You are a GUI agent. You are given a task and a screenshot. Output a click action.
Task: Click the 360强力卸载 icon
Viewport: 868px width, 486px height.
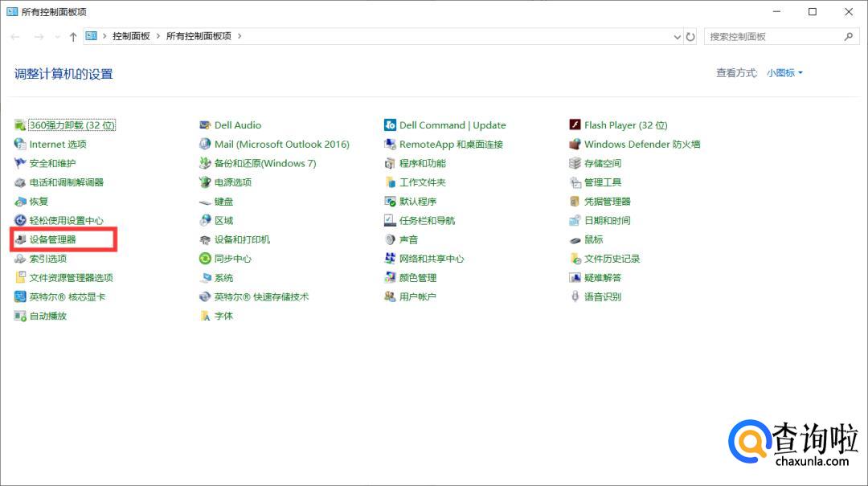20,125
